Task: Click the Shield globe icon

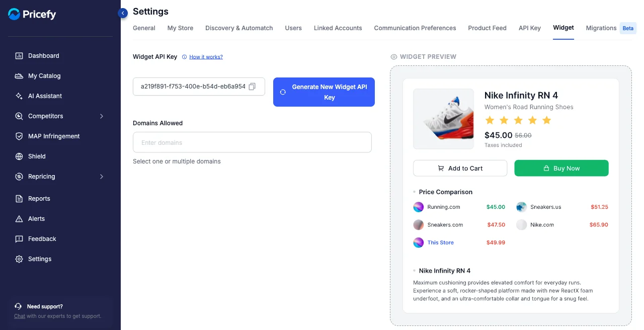Action: (19, 156)
